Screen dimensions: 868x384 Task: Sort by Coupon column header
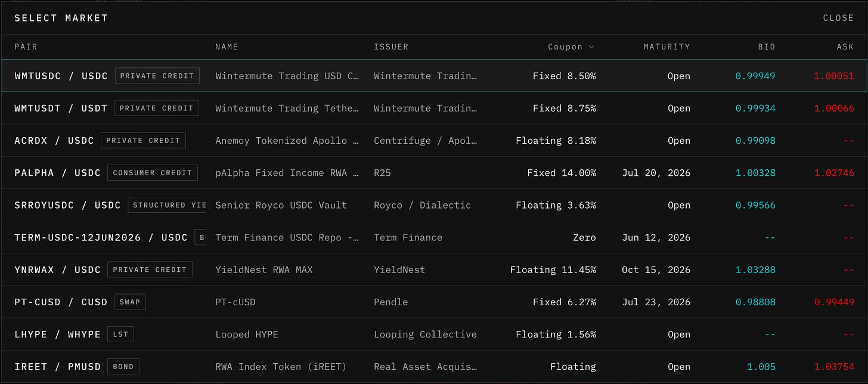(571, 47)
